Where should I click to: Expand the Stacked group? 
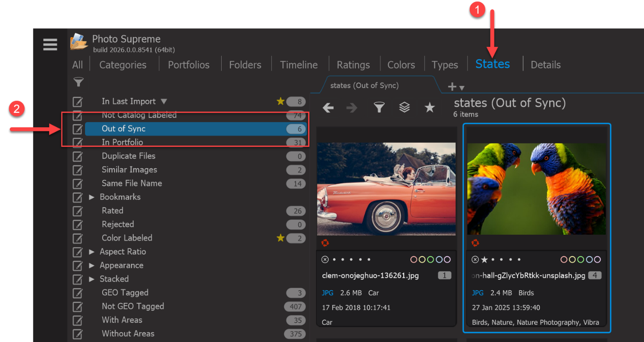[x=92, y=279]
